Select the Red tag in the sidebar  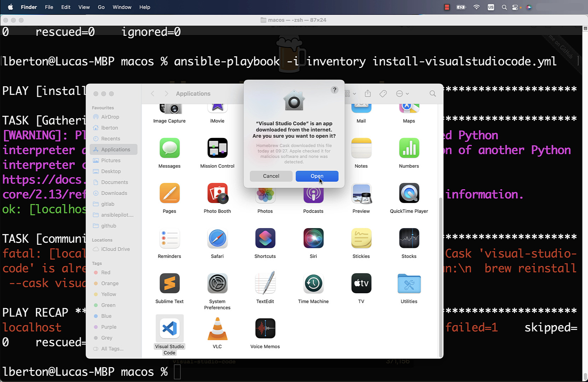pyautogui.click(x=103, y=272)
